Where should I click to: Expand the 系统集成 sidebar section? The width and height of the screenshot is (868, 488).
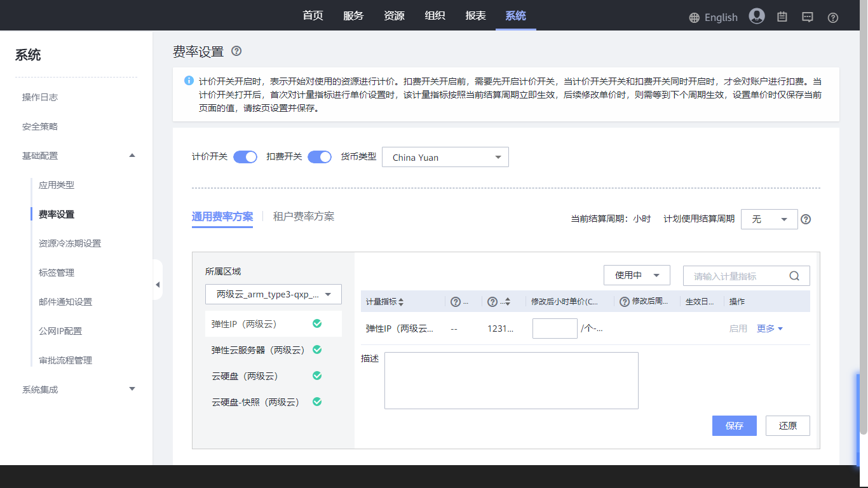coord(132,389)
